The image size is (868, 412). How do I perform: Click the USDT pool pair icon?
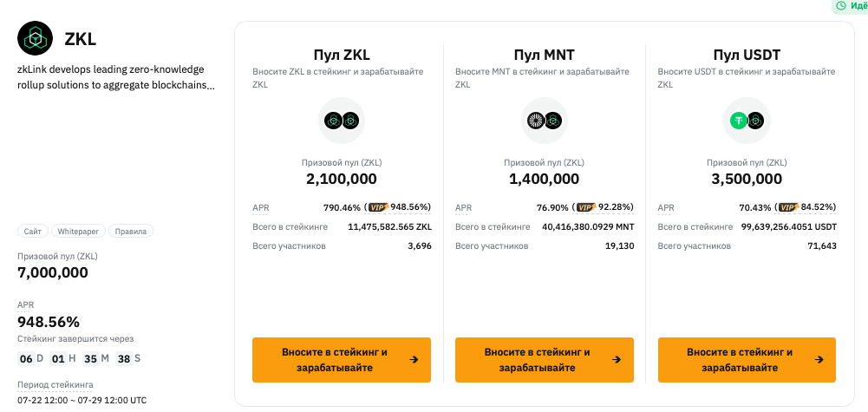point(747,121)
